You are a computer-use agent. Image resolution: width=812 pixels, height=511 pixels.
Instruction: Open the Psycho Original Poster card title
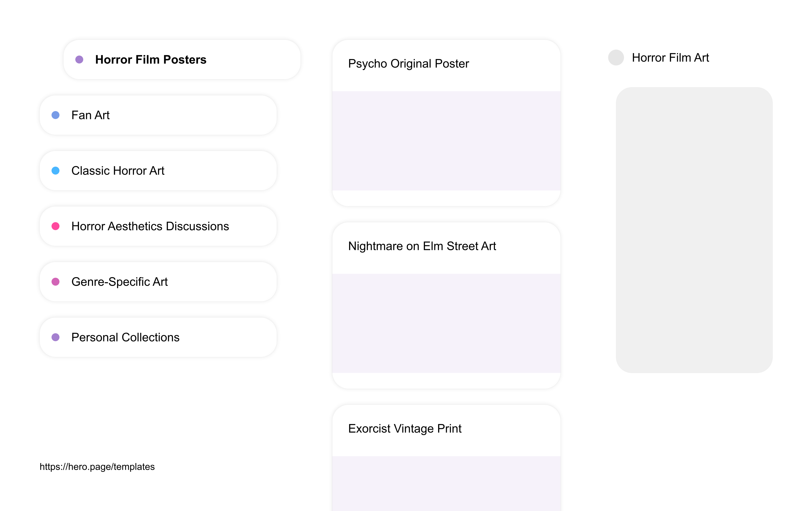tap(408, 63)
